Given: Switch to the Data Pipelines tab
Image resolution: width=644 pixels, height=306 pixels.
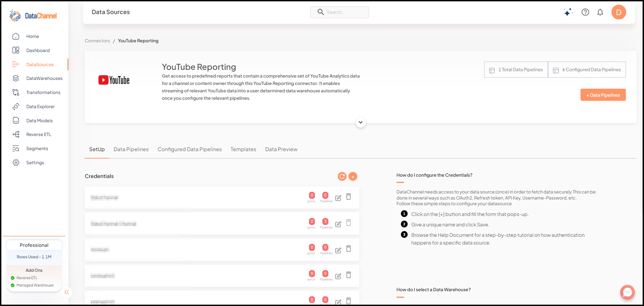Looking at the screenshot, I should point(131,149).
